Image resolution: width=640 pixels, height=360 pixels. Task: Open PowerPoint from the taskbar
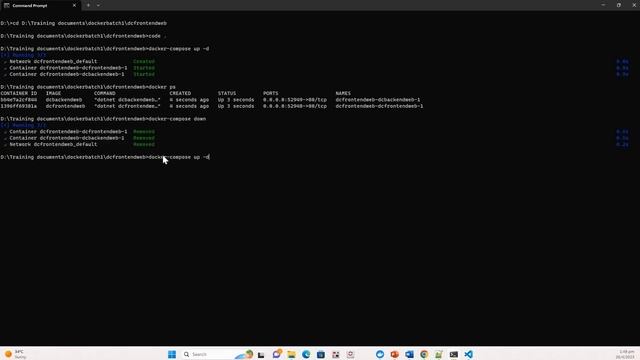(x=394, y=354)
